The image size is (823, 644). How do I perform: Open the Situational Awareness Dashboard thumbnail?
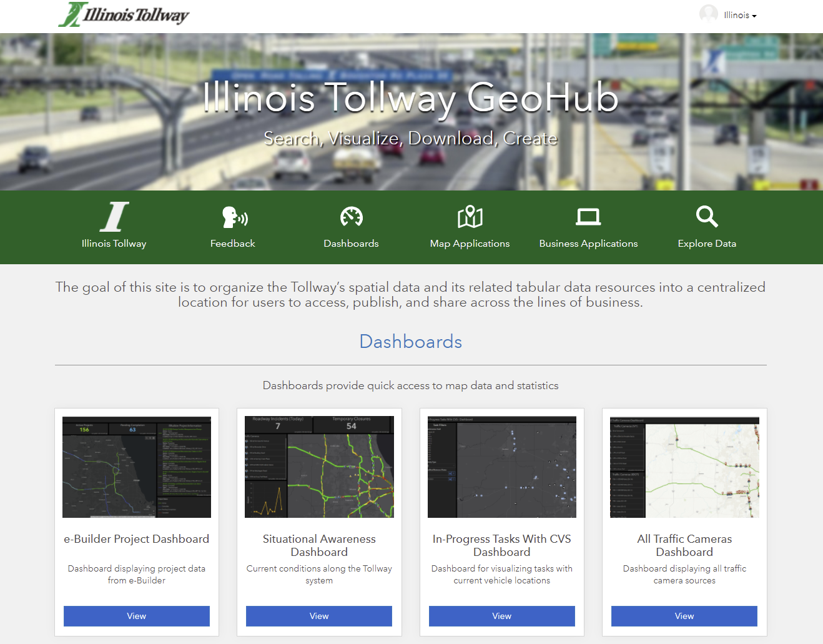tap(319, 467)
